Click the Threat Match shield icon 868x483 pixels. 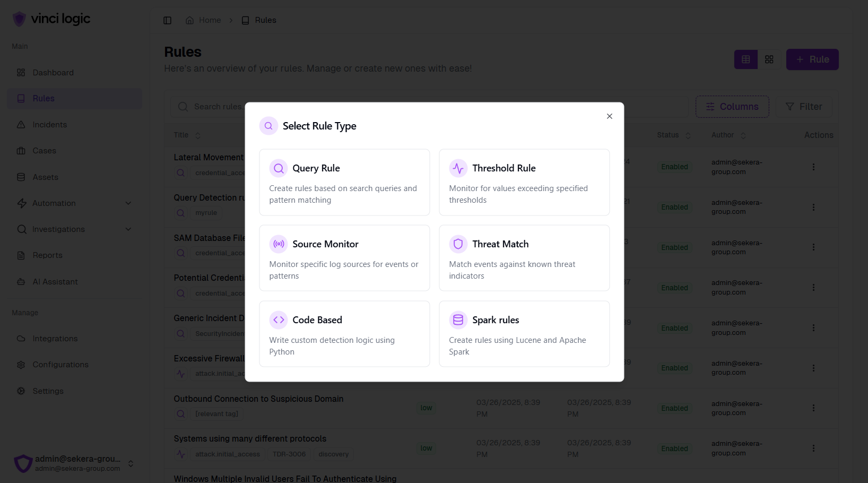coord(458,244)
